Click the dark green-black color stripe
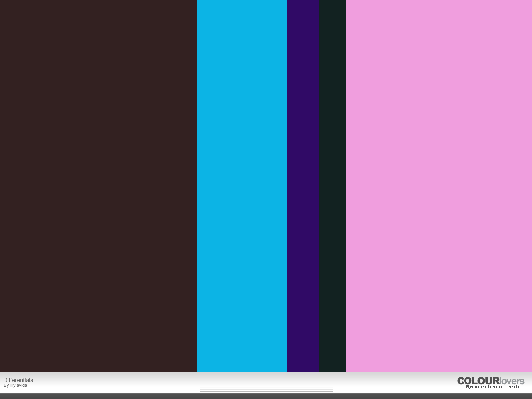The width and height of the screenshot is (532, 399). tap(332, 186)
